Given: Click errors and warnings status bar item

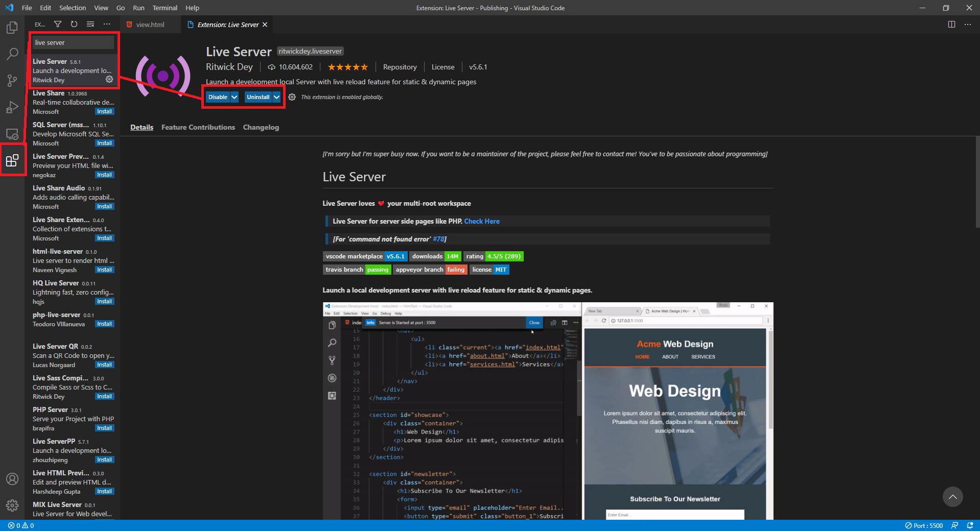Looking at the screenshot, I should [21, 525].
